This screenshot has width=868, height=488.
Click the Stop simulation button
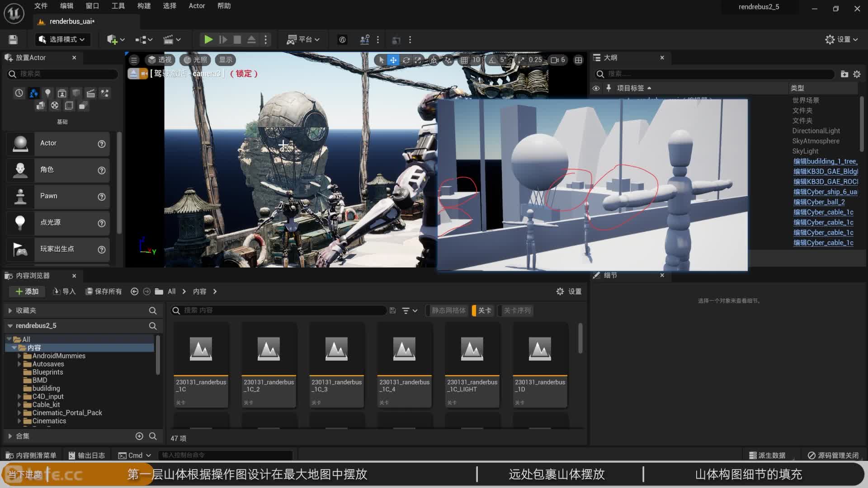(237, 40)
